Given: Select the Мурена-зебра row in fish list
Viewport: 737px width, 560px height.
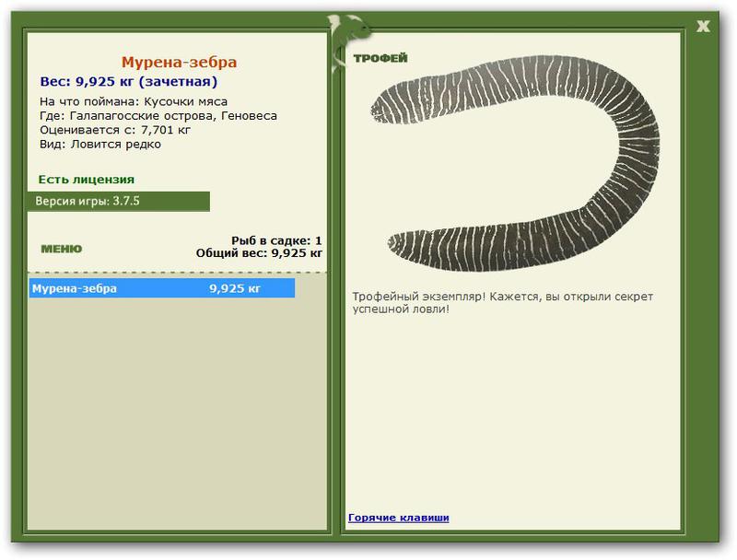Looking at the screenshot, I should click(162, 288).
